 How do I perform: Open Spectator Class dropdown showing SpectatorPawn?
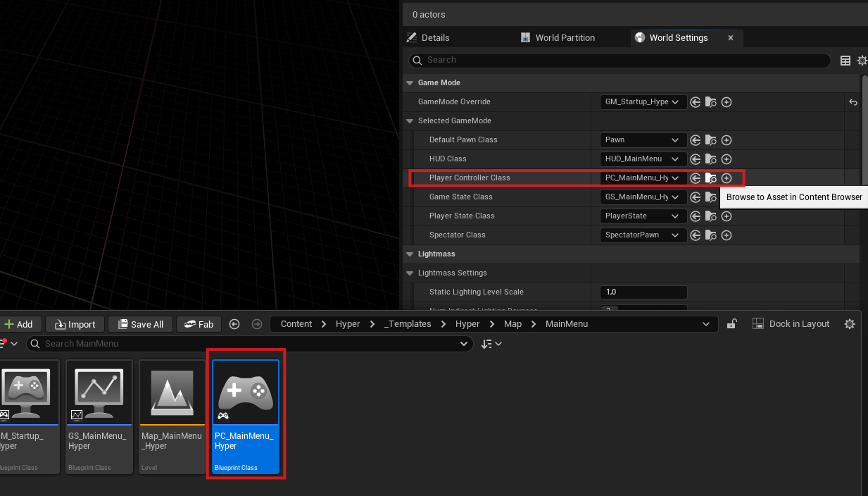pyautogui.click(x=643, y=235)
